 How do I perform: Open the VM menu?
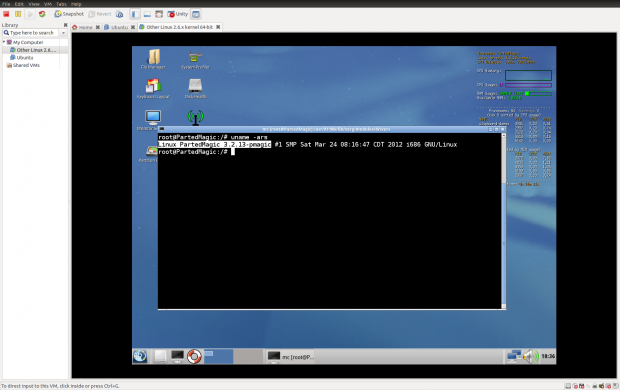48,4
